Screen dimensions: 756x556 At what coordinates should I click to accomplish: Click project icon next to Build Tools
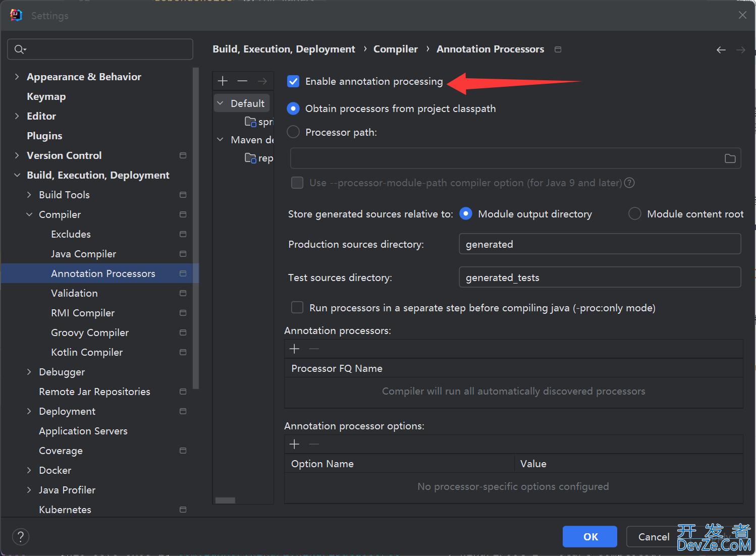[x=183, y=195]
